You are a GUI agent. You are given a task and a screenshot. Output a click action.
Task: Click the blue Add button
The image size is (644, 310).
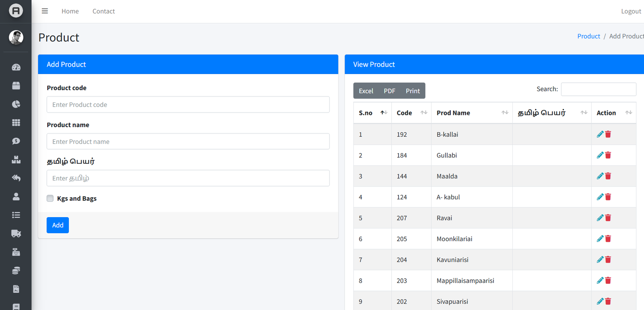58,225
